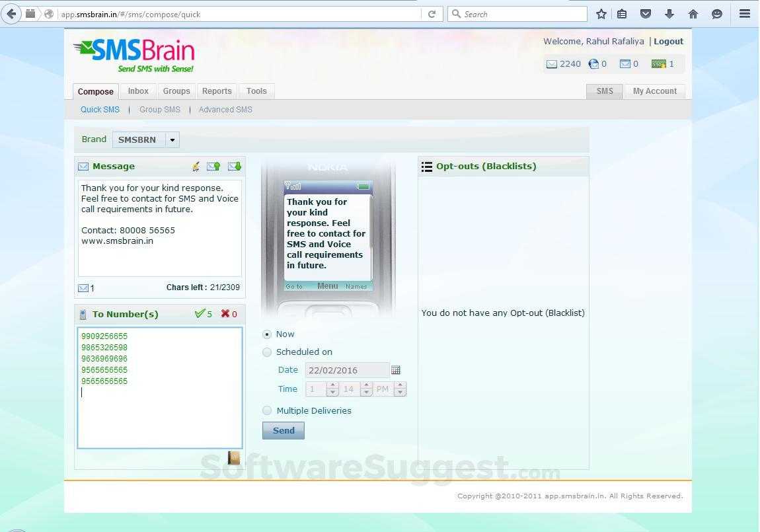Go to browser home page icon

pyautogui.click(x=693, y=14)
